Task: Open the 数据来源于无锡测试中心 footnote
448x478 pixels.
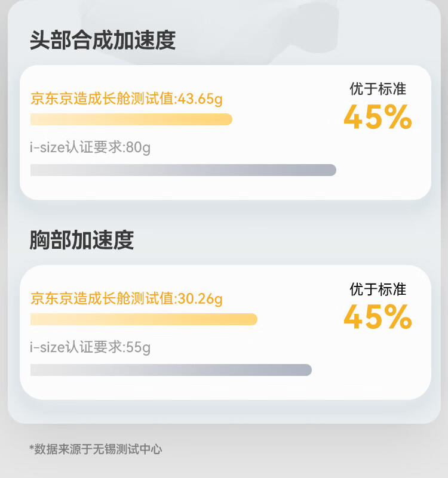Action: click(99, 449)
